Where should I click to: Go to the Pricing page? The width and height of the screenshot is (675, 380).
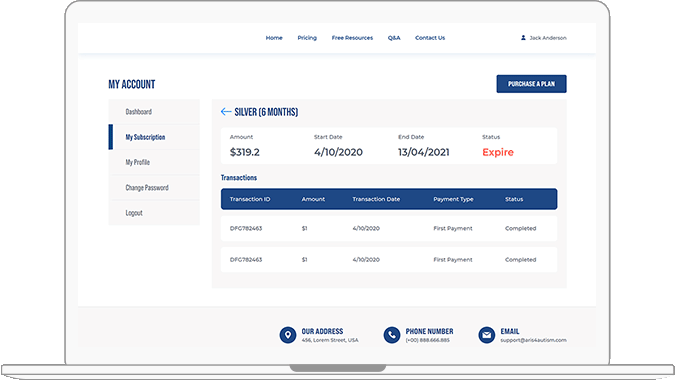pos(307,38)
